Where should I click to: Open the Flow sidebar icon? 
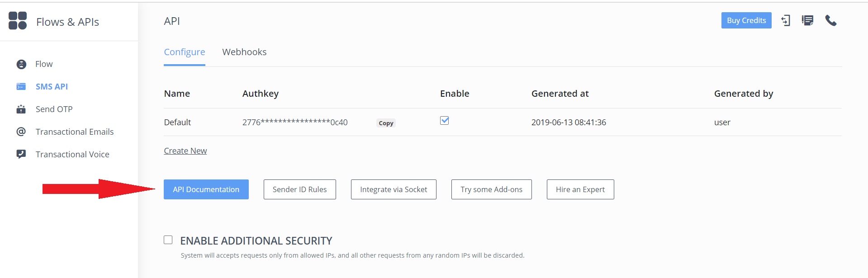coord(21,64)
